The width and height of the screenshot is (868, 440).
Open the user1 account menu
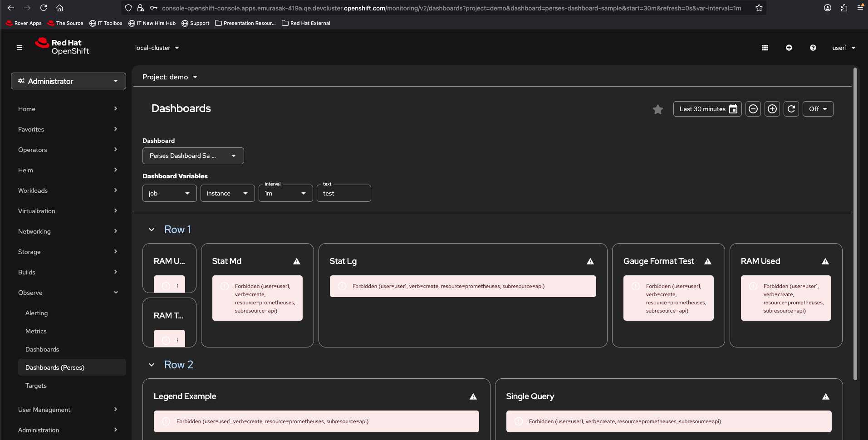(x=843, y=48)
